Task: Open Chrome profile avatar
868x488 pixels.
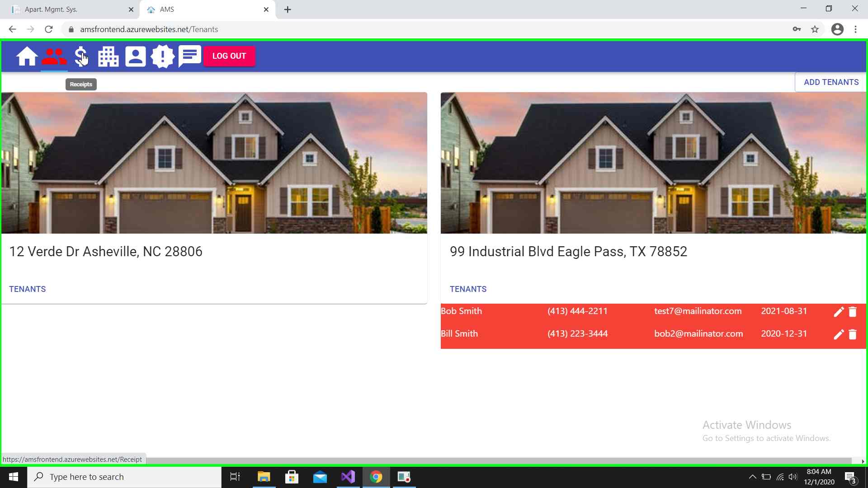Action: point(837,29)
